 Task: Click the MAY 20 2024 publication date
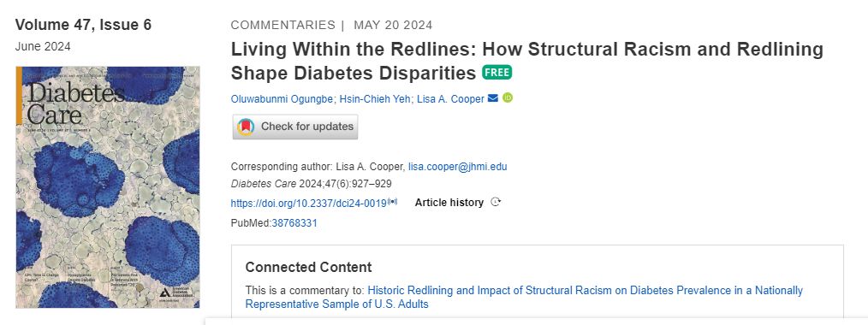(x=393, y=25)
